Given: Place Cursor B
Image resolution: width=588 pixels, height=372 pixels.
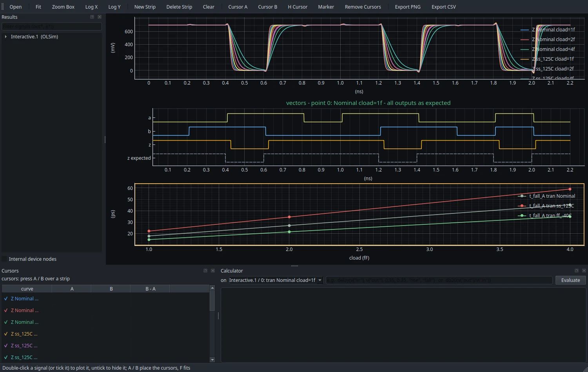Looking at the screenshot, I should tap(268, 7).
